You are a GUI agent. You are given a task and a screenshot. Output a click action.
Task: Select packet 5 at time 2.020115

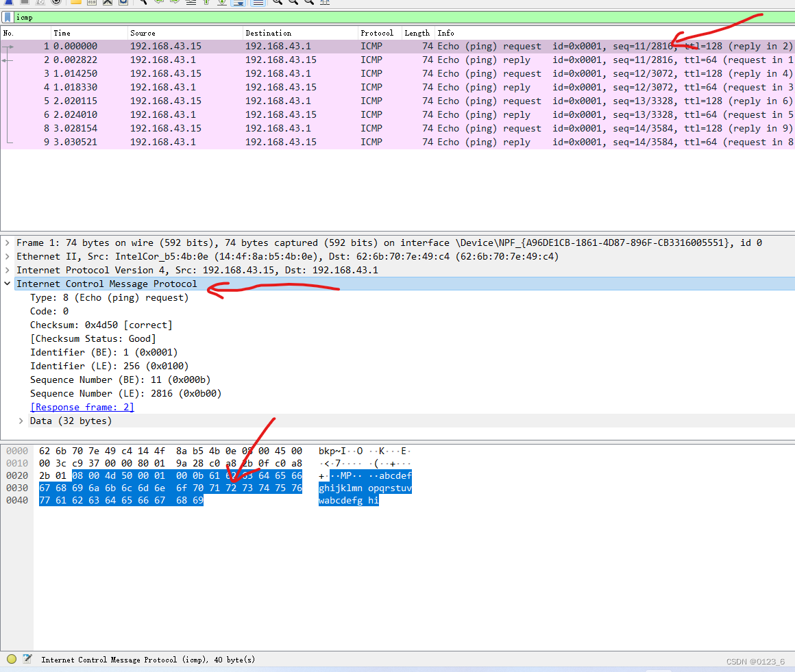coord(397,101)
